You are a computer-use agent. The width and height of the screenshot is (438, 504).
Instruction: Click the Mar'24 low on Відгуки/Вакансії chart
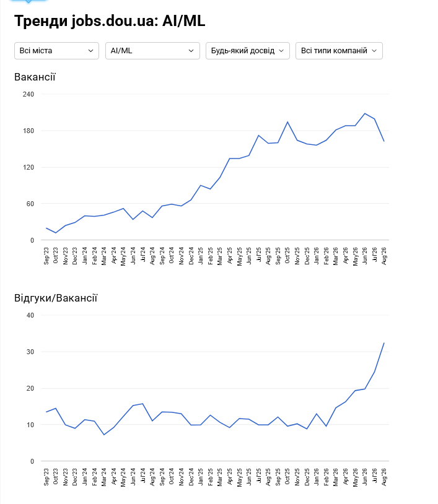coord(104,435)
